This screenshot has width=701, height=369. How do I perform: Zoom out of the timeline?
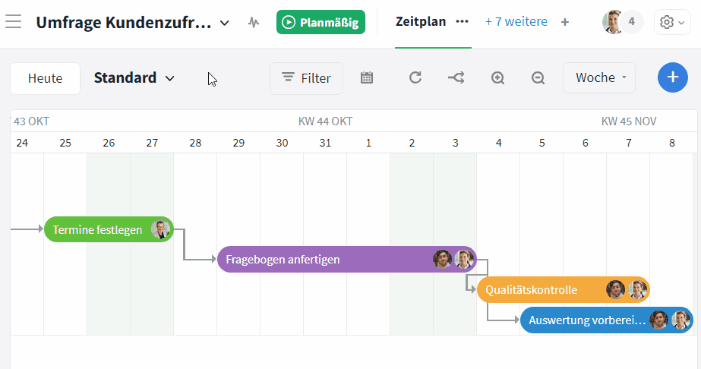coord(538,78)
